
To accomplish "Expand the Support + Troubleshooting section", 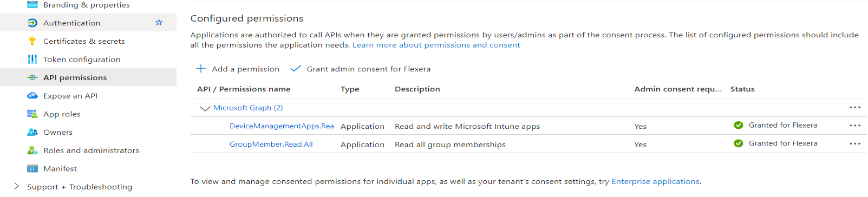I will (16, 186).
